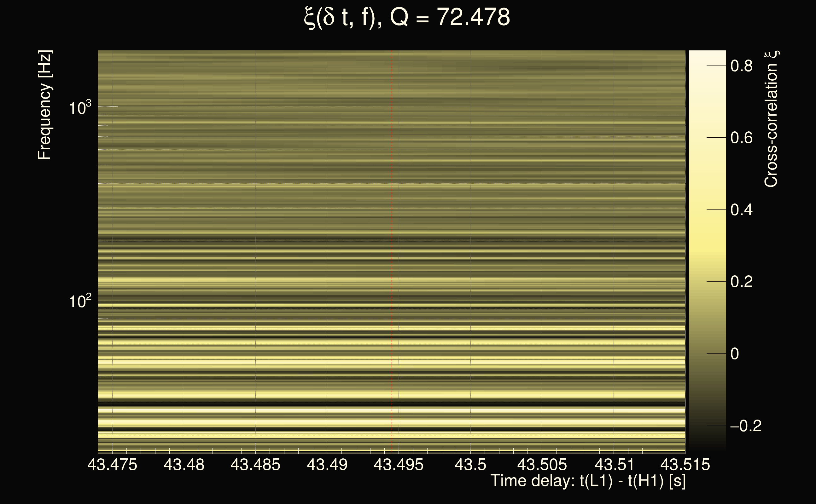Click the 43.495 x-axis tick label
Viewport: 816px width, 504px height.
[398, 465]
